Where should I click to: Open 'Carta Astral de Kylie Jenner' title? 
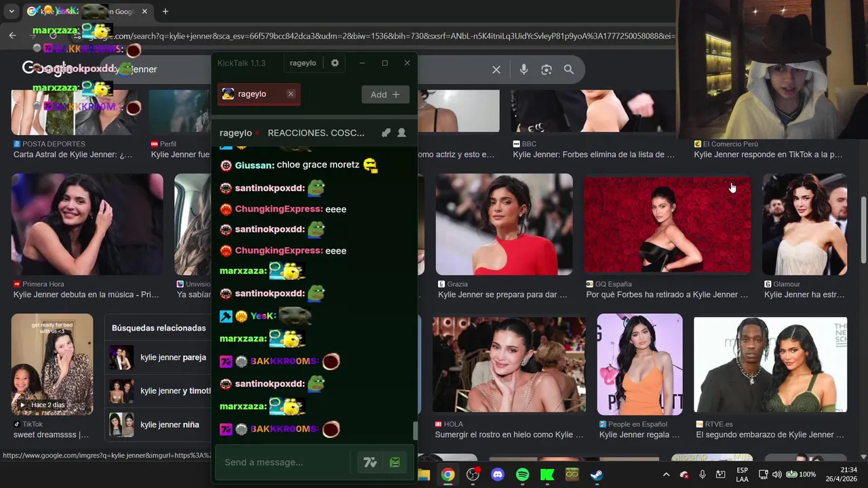pyautogui.click(x=73, y=155)
